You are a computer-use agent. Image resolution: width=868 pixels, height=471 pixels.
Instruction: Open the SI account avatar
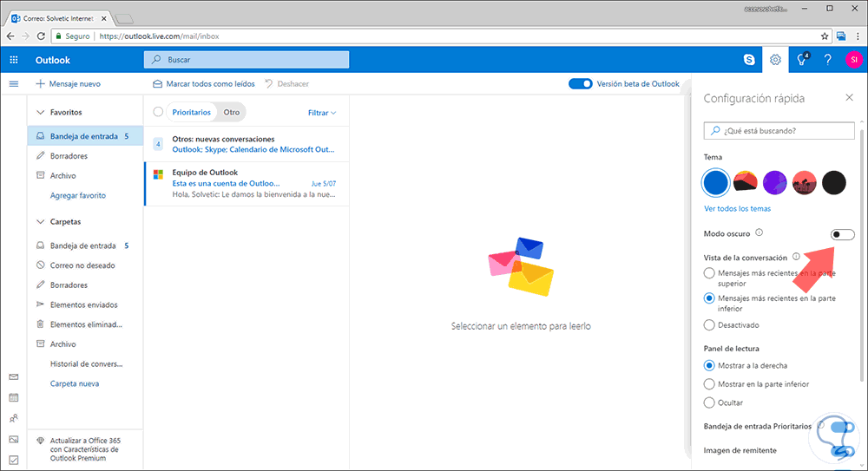(854, 60)
